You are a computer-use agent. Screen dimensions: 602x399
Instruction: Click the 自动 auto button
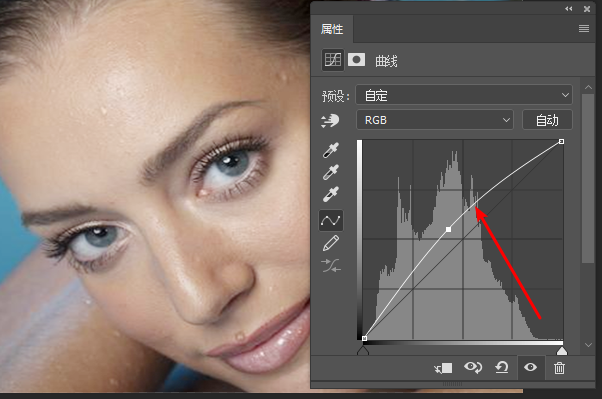547,120
